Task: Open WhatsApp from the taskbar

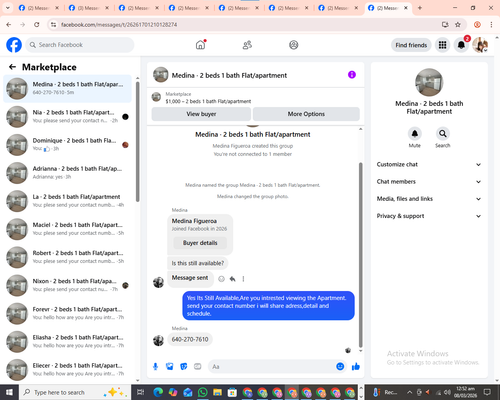Action: (202, 392)
